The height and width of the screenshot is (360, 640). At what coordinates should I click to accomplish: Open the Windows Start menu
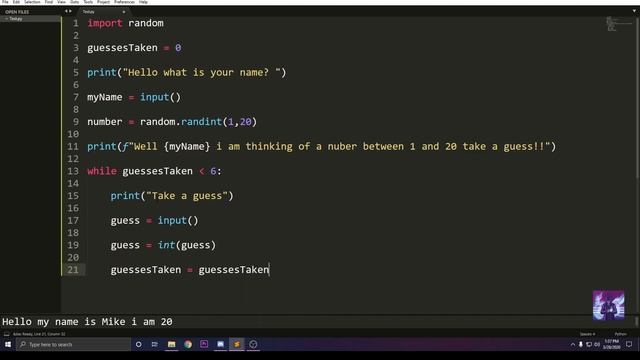(8, 344)
